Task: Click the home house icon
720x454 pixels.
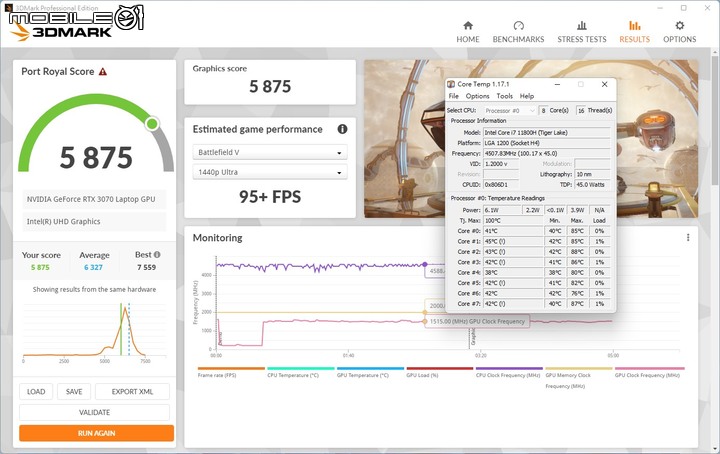Action: [x=468, y=25]
